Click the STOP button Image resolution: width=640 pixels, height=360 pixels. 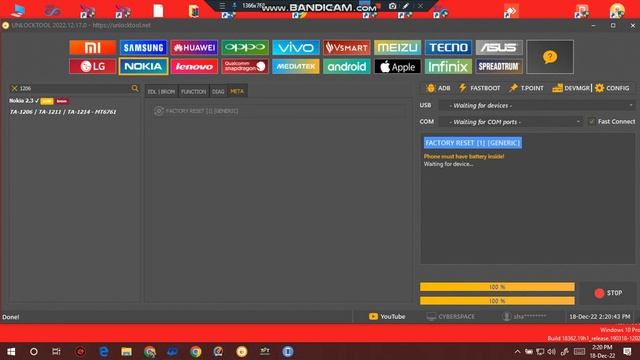(x=608, y=293)
